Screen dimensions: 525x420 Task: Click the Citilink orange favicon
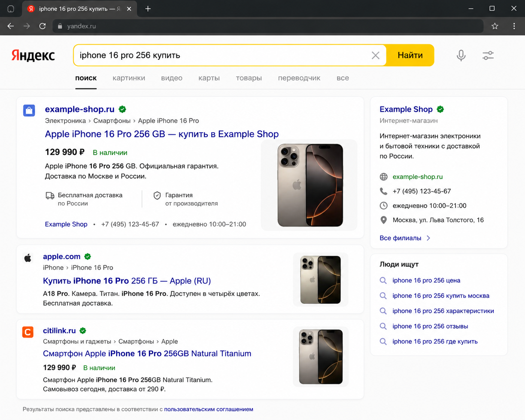[x=28, y=332]
